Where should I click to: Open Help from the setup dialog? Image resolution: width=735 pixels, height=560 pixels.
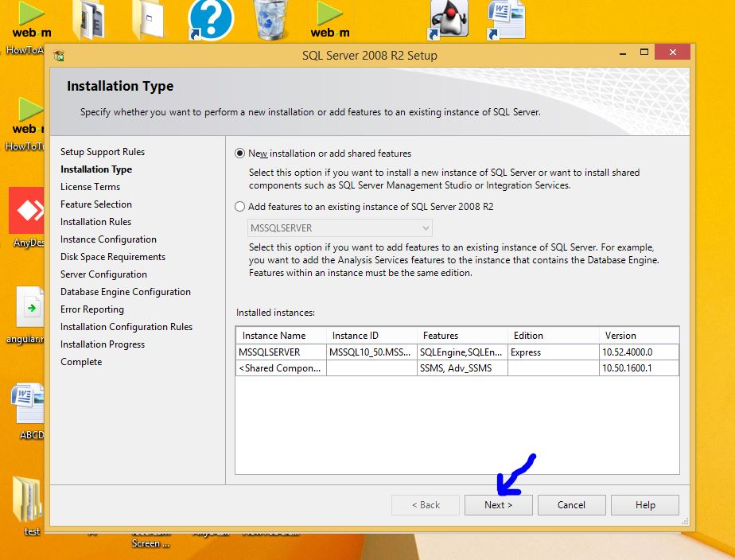click(645, 505)
